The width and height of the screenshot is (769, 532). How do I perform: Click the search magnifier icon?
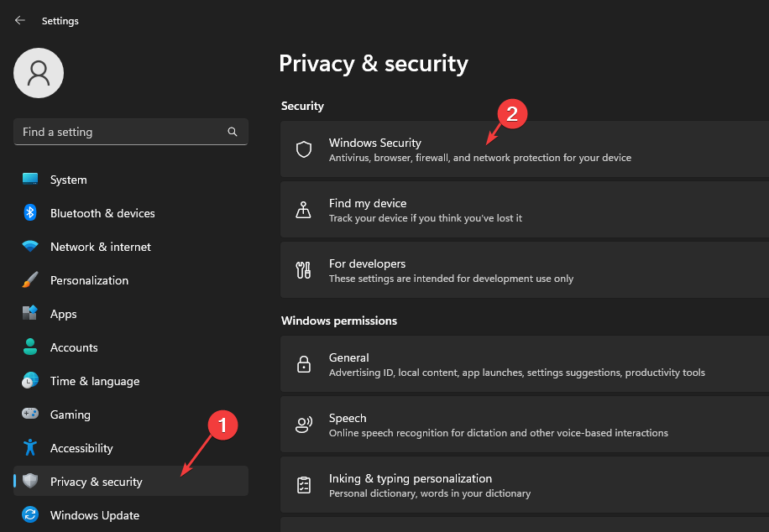(233, 132)
